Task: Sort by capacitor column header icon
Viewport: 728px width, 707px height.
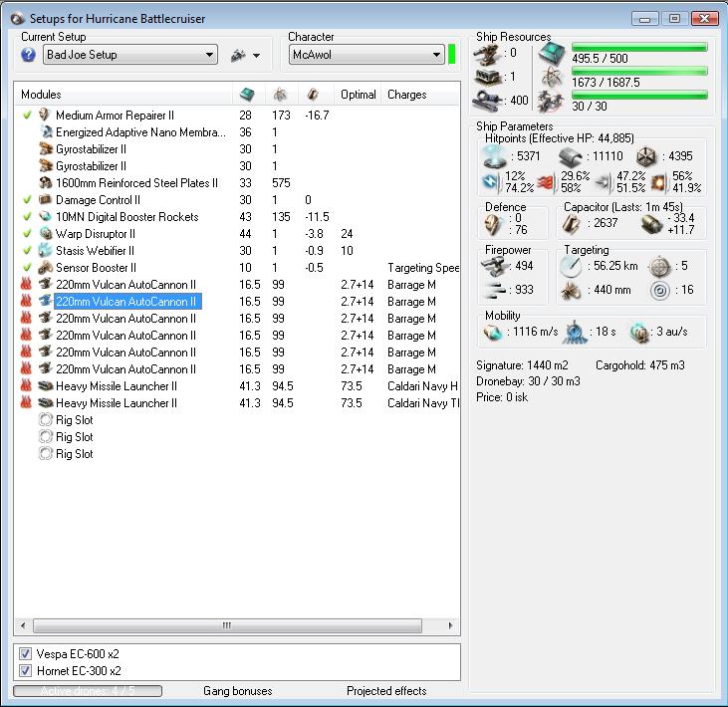Action: pyautogui.click(x=313, y=95)
